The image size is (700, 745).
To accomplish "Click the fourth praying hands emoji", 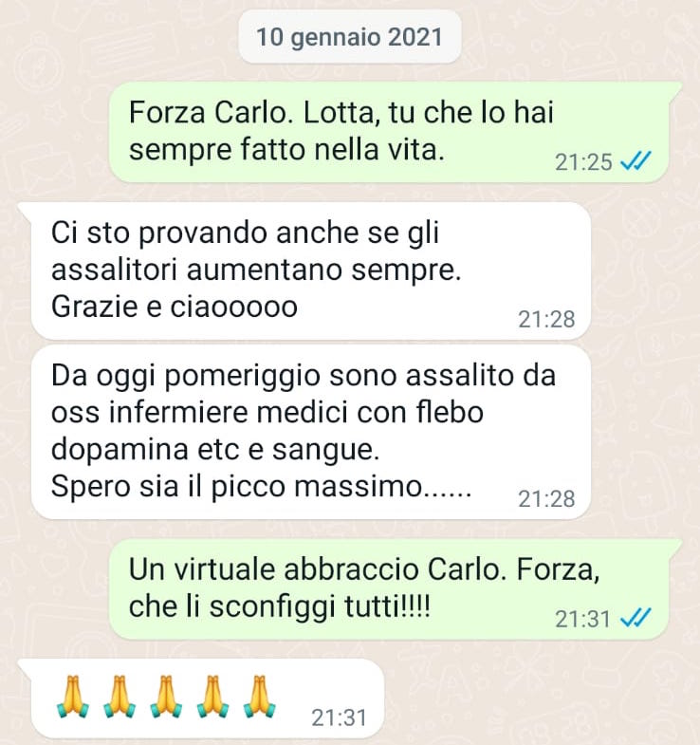I will (212, 696).
